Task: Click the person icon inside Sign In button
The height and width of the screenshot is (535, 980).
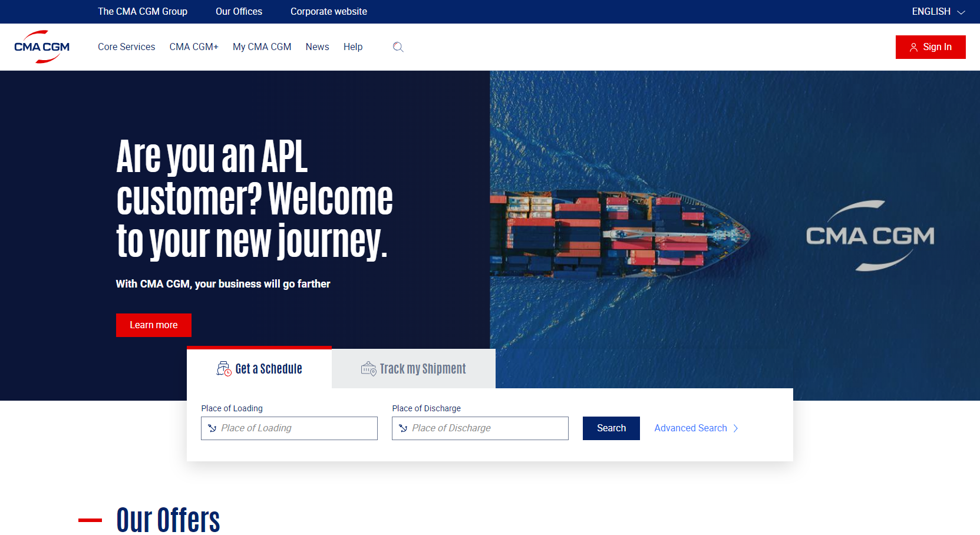Action: point(913,47)
